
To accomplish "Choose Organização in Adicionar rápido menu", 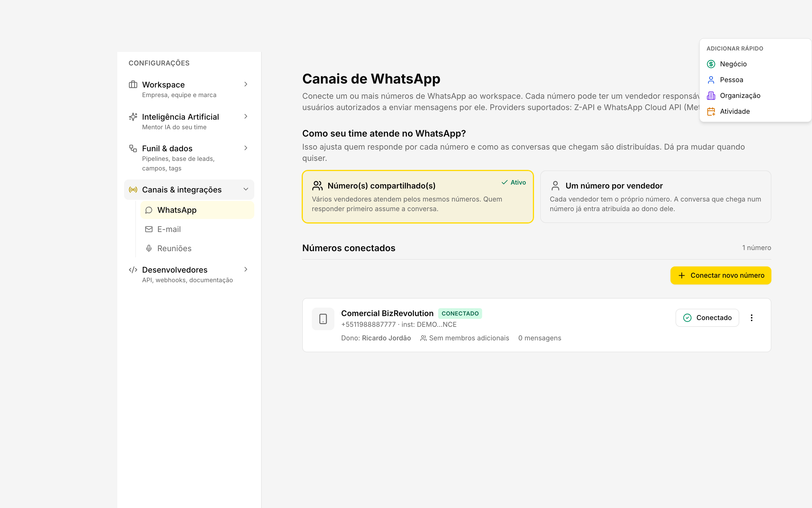I will pos(755,95).
